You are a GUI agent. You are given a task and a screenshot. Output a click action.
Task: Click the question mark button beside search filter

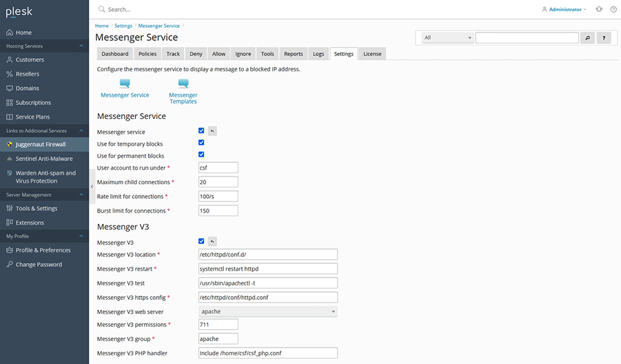tap(604, 38)
